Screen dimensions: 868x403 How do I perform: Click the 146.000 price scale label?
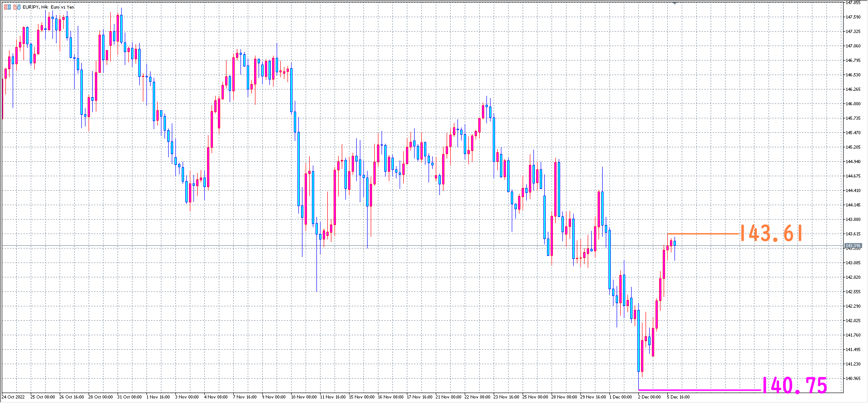click(x=853, y=103)
